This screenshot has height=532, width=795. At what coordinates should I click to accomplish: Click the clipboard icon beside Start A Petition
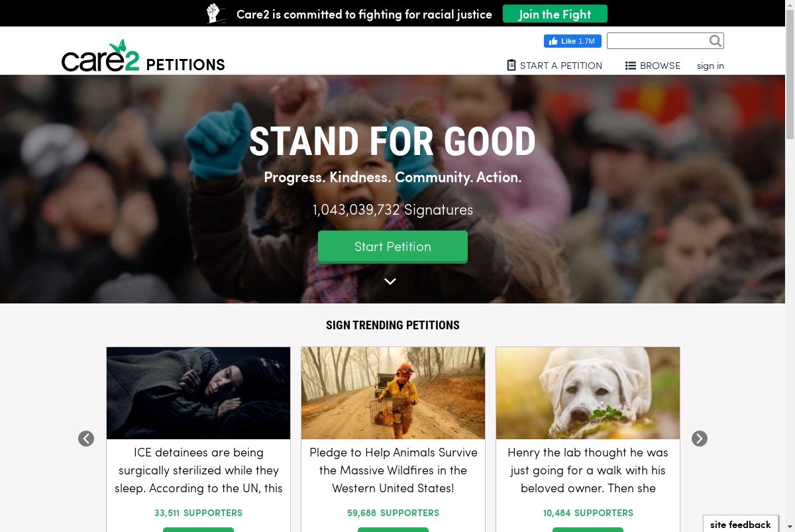click(x=511, y=65)
